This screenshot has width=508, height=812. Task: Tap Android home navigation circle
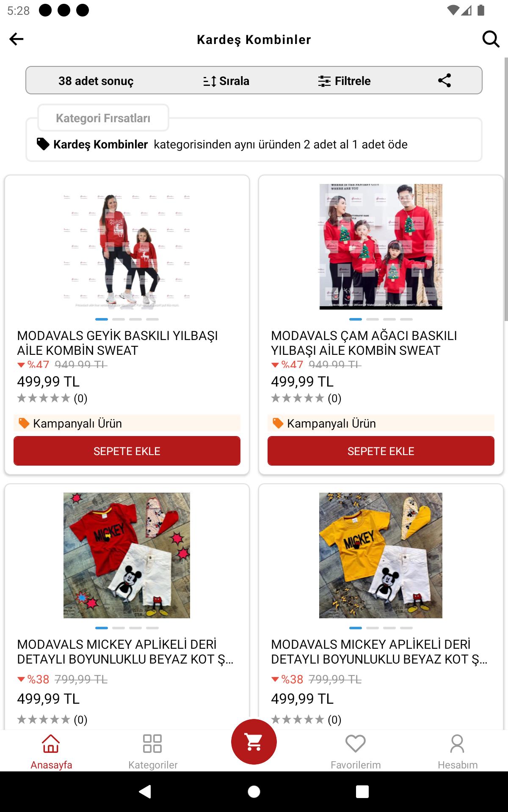click(x=254, y=792)
